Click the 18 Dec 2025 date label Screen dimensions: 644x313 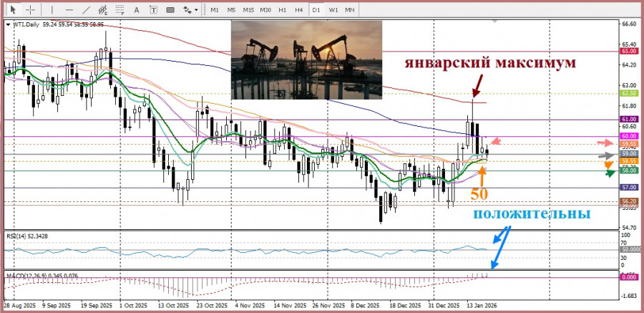pos(405,306)
